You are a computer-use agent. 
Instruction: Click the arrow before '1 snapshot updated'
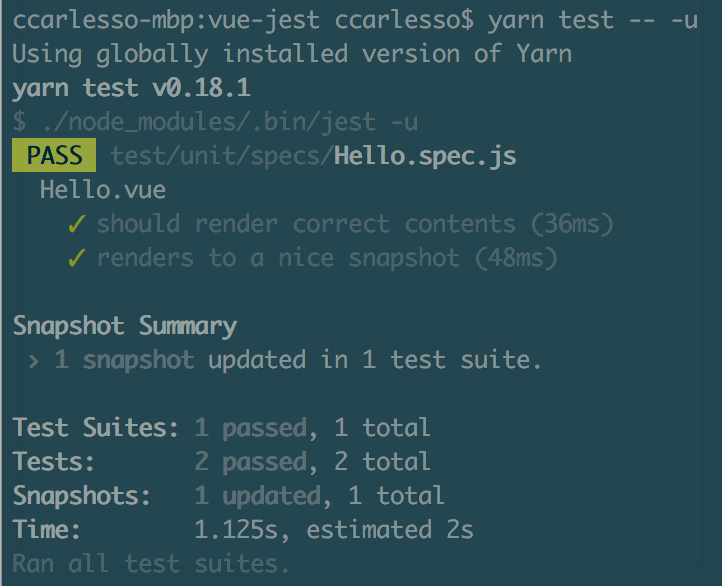pos(34,360)
